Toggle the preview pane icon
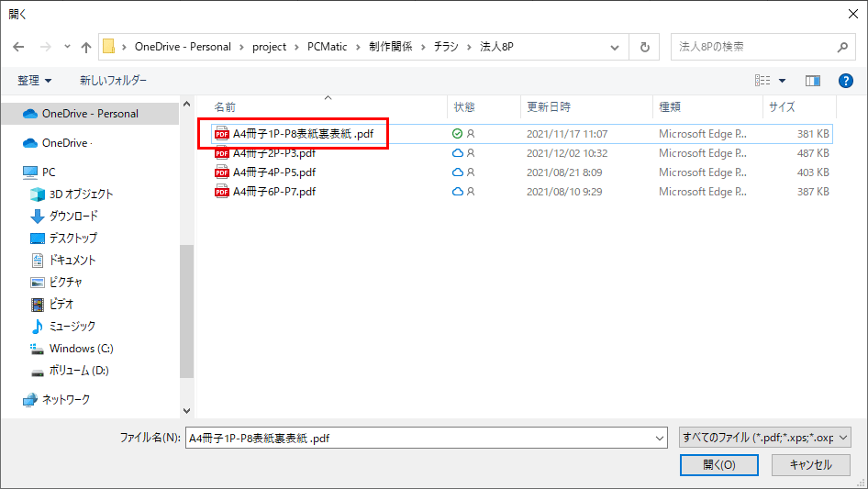The width and height of the screenshot is (868, 489). pyautogui.click(x=812, y=81)
